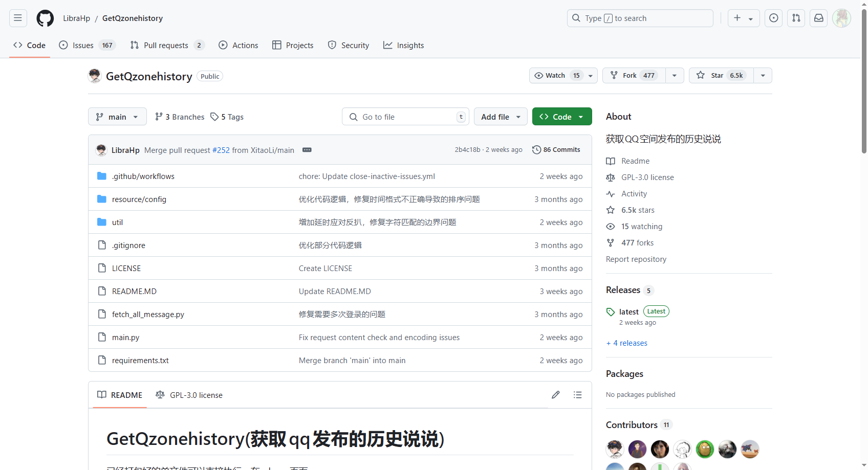The height and width of the screenshot is (470, 868).
Task: View the 3 Branches list
Action: coord(180,117)
